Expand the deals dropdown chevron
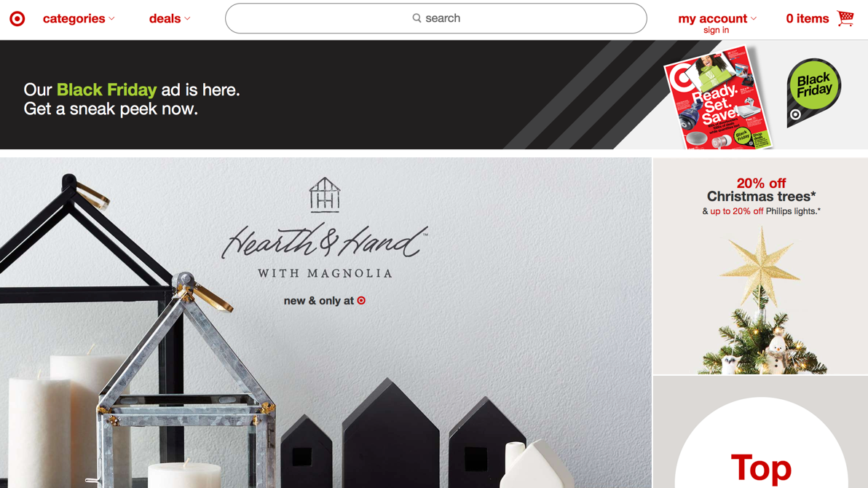Image resolution: width=868 pixels, height=488 pixels. pos(187,19)
